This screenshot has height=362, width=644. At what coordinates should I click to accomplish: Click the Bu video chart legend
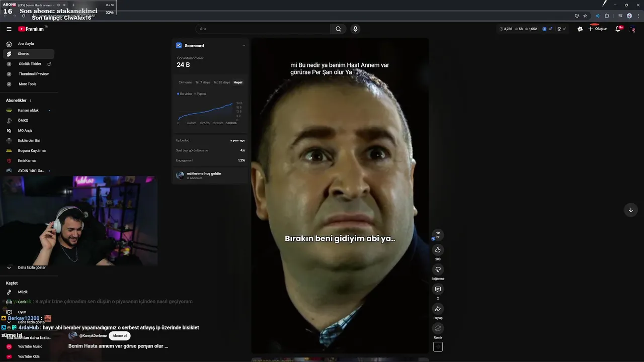[184, 94]
